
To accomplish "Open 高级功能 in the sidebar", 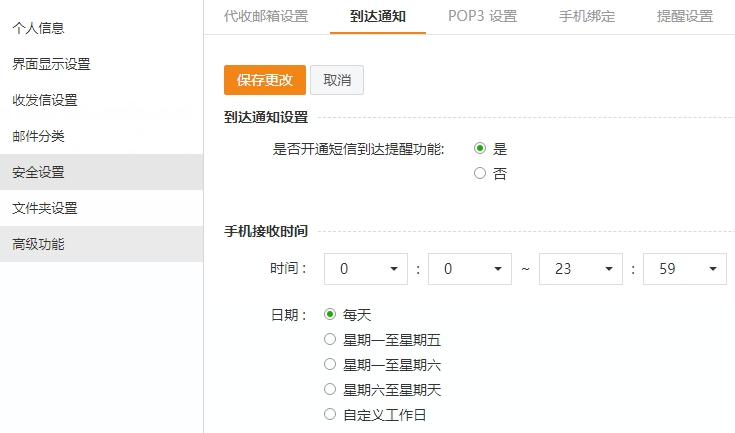I will pyautogui.click(x=38, y=244).
